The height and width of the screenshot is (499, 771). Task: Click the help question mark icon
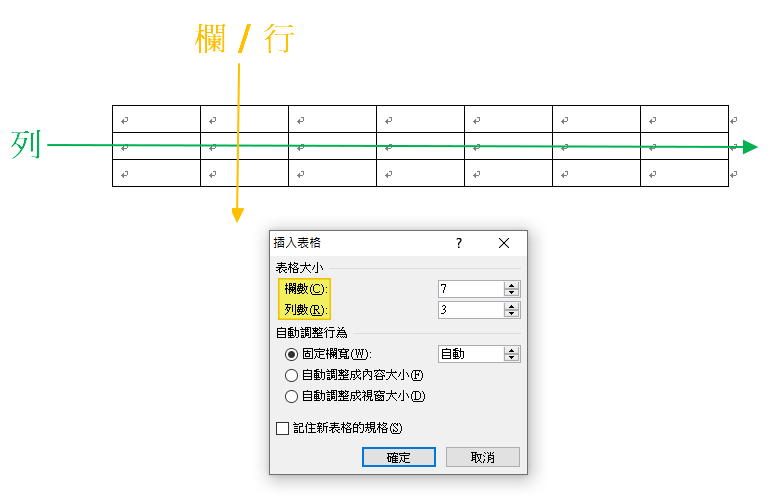(458, 243)
